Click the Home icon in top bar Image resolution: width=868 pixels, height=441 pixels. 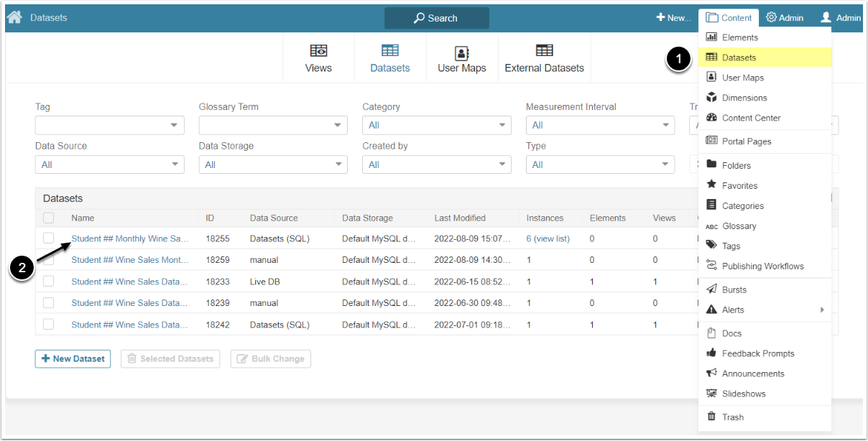pyautogui.click(x=14, y=17)
